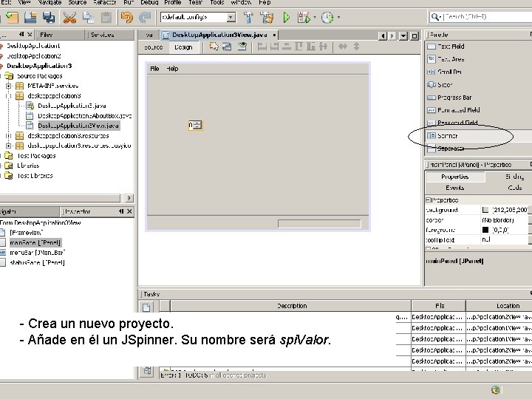Click the Paste clipboard icon

coord(106,17)
